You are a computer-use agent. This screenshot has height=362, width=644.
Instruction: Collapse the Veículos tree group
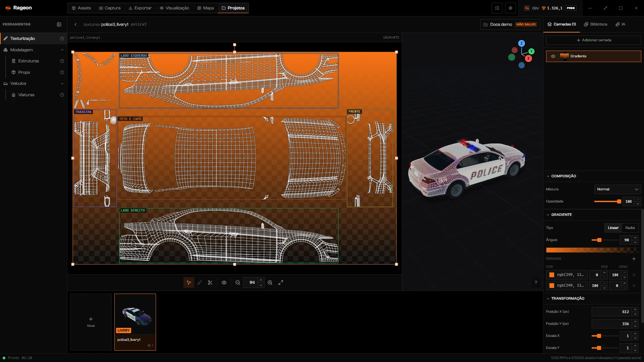62,83
